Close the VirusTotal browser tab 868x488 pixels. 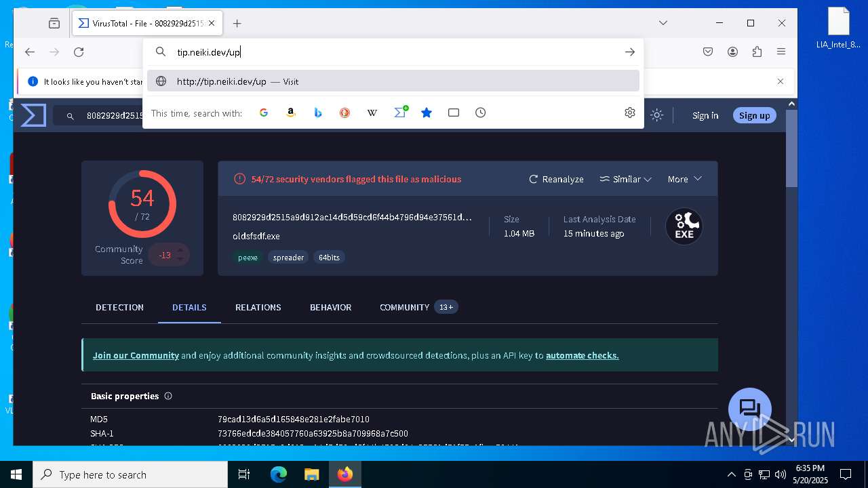212,23
